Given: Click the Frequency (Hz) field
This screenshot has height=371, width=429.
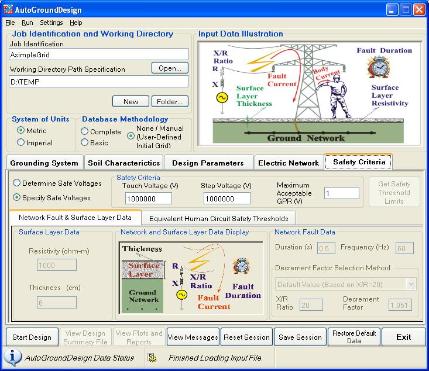Looking at the screenshot, I should tap(404, 248).
